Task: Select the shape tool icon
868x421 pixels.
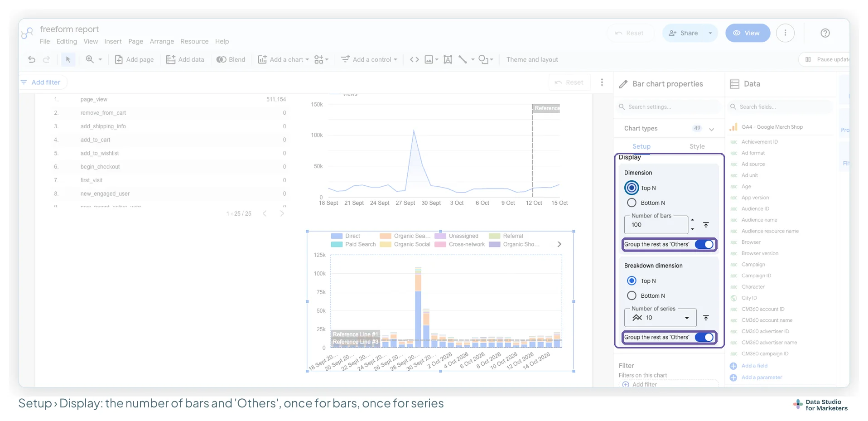Action: 483,59
